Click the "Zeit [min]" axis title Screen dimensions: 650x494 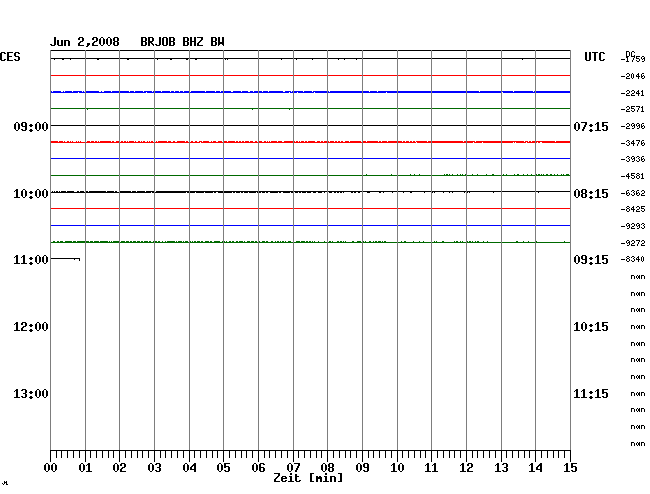[x=308, y=478]
